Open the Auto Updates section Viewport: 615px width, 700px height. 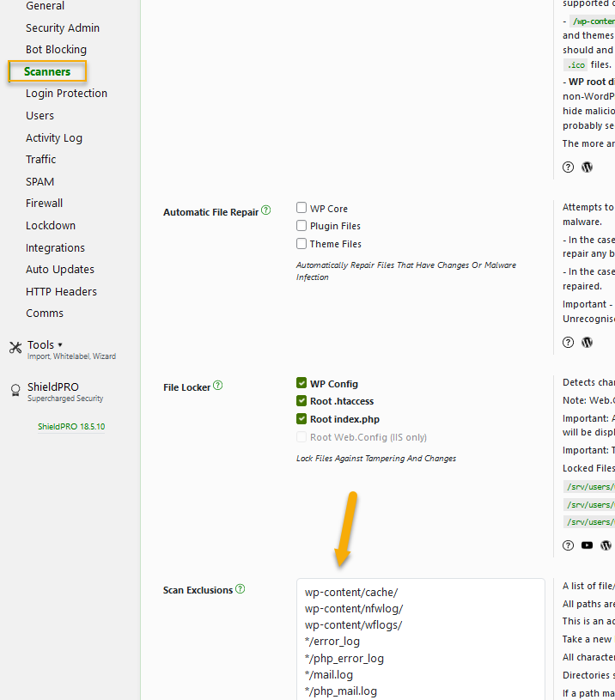[x=60, y=269]
